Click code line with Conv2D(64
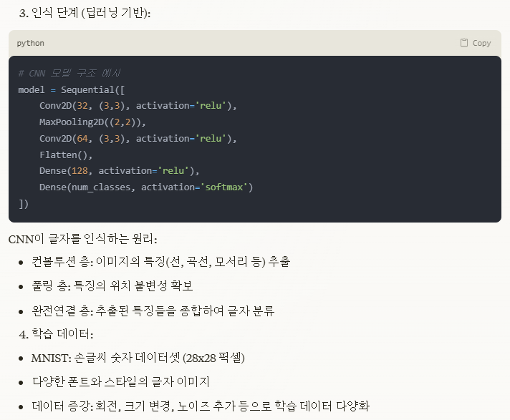510x420 pixels. (x=138, y=139)
